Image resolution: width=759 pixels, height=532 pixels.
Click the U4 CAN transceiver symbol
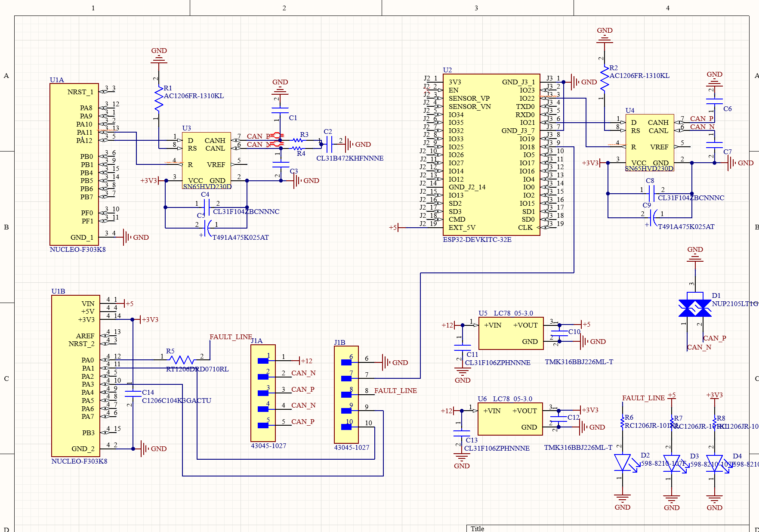tap(650, 142)
